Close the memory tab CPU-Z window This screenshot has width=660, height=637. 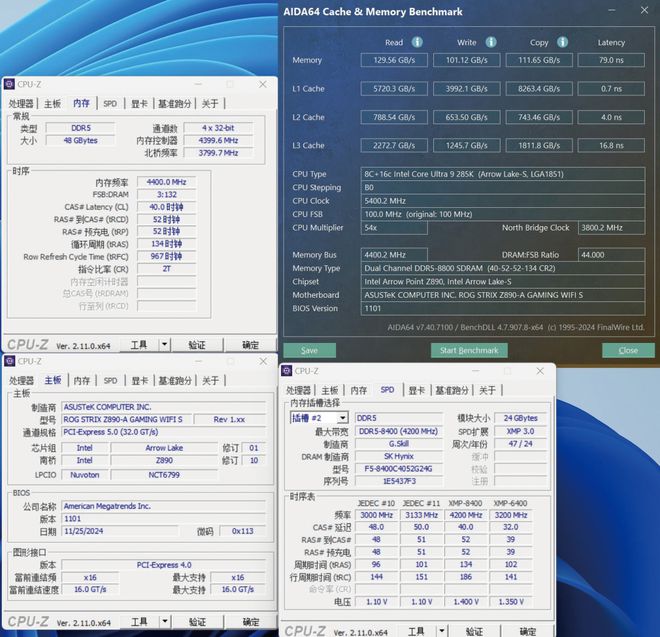coord(263,84)
